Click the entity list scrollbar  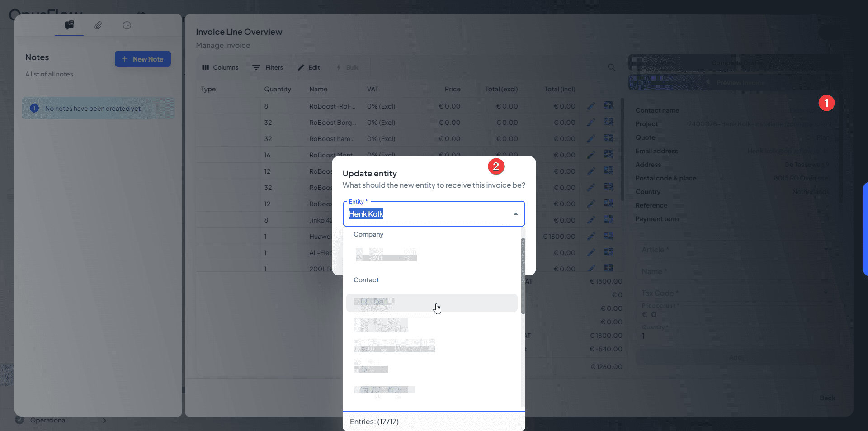[x=523, y=276]
